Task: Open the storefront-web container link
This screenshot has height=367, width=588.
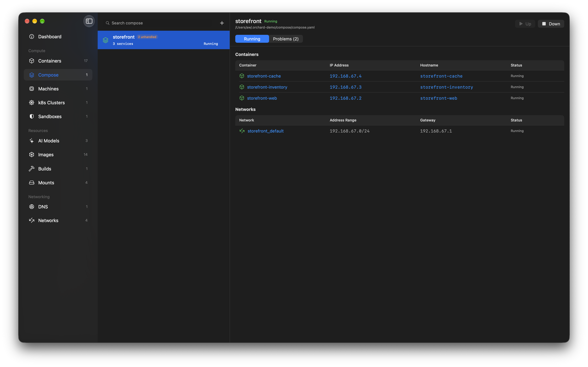Action: coord(262,98)
